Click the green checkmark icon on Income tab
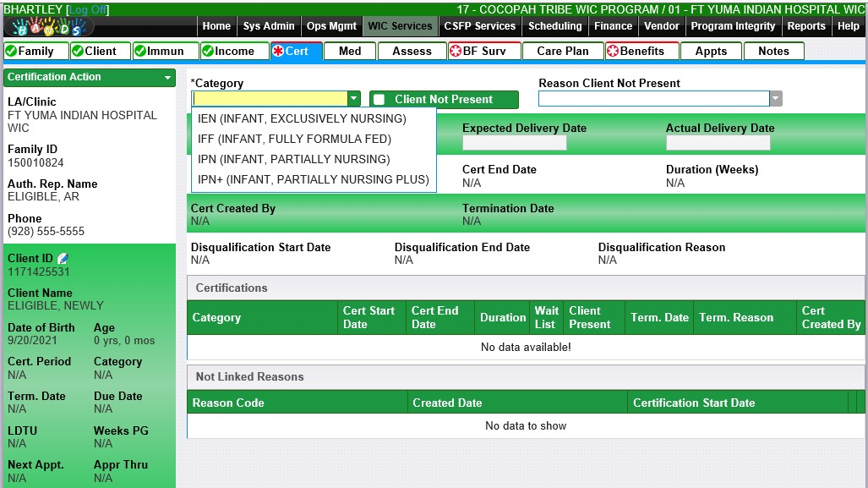868x488 pixels. (208, 52)
